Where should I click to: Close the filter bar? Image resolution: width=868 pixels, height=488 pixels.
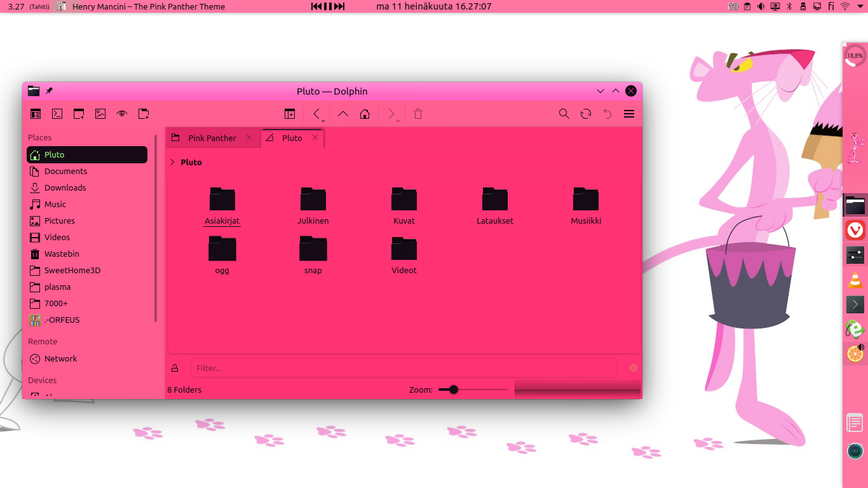(633, 368)
